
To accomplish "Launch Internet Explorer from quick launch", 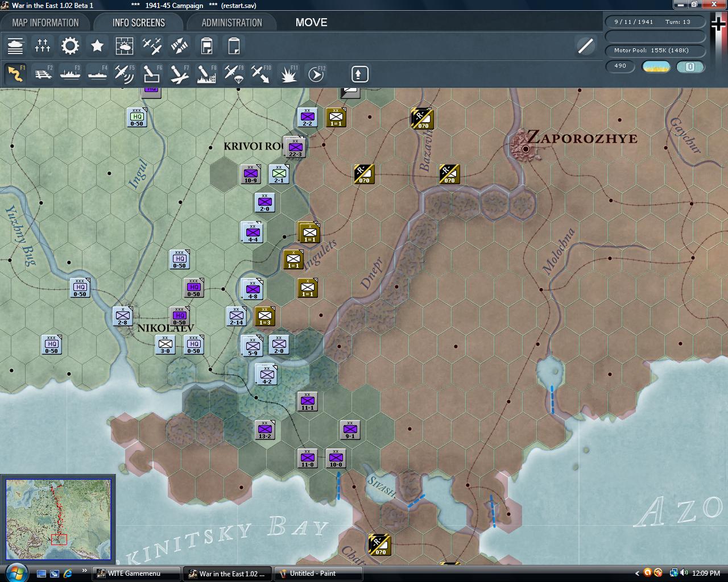I will (68, 573).
